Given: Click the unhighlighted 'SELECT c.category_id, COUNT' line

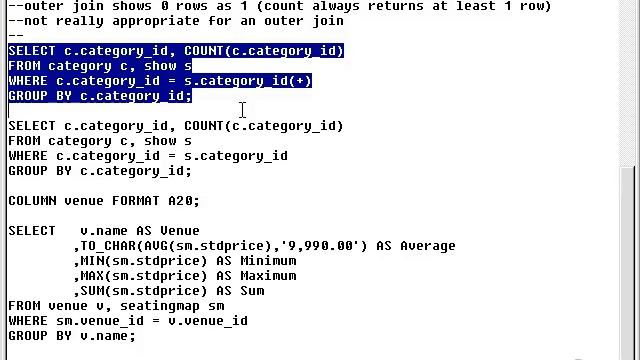Looking at the screenshot, I should point(176,126).
